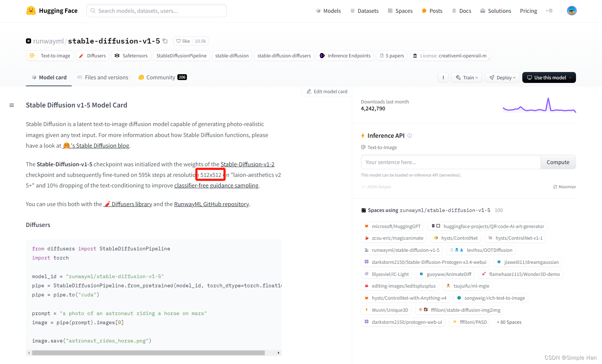Click Edit model card

pyautogui.click(x=327, y=91)
